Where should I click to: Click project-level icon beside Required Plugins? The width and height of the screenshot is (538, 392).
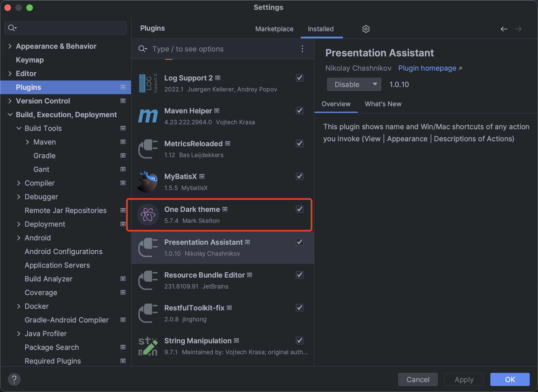(123, 361)
